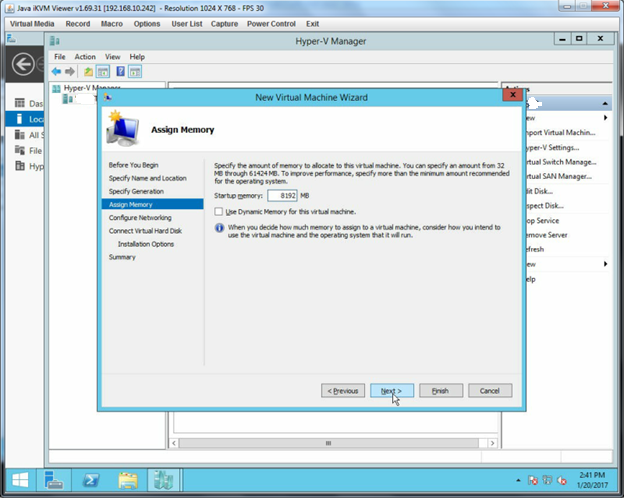
Task: Go to Connect Virtual Hard Disk step
Action: tap(145, 230)
